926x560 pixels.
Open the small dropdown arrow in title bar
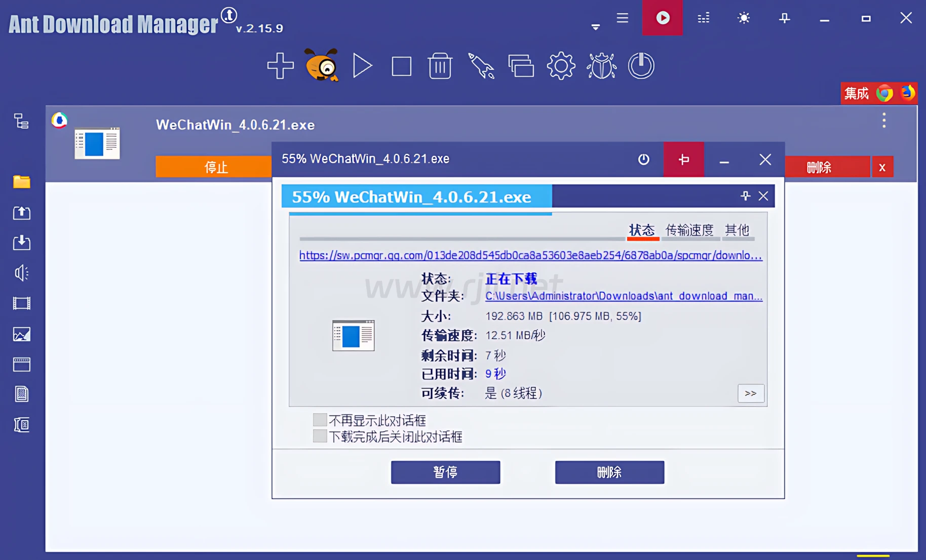click(x=596, y=27)
